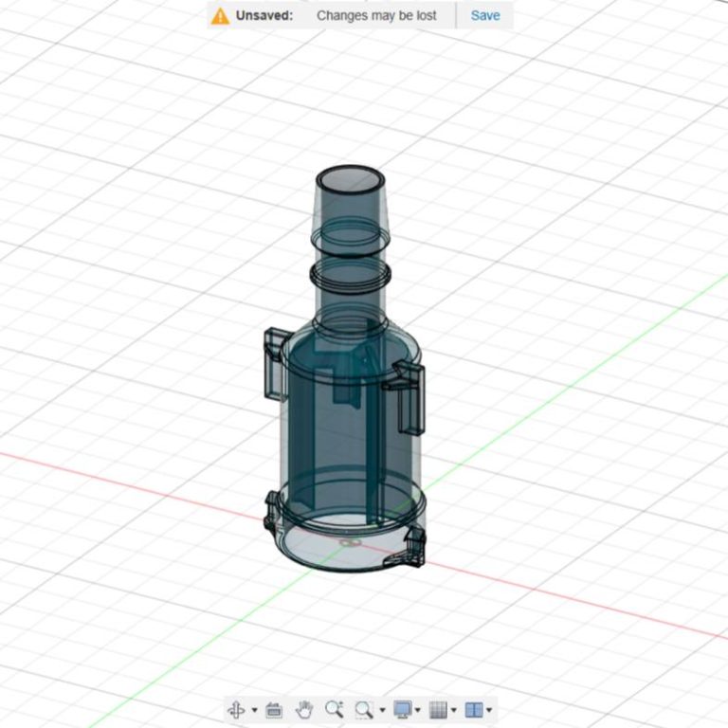This screenshot has height=728, width=728.
Task: Click the Save link in the unsaved banner
Action: pos(485,15)
